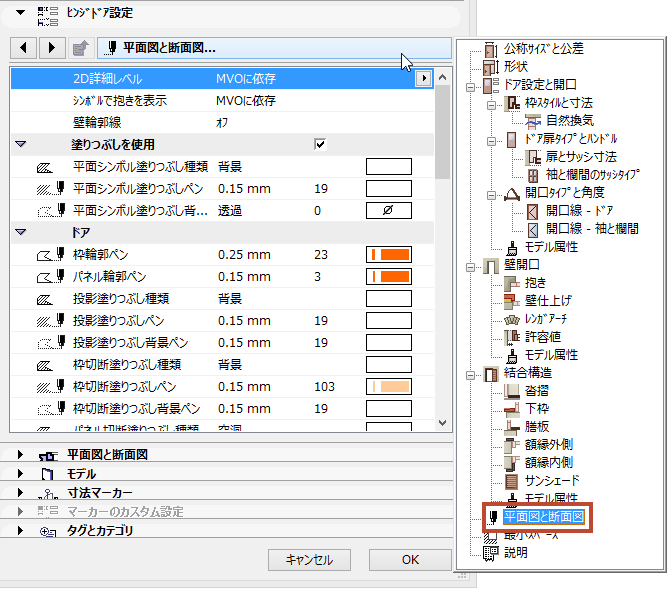Click the 開口線 - ドア tree icon
Image resolution: width=668 pixels, height=592 pixels.
click(x=533, y=211)
